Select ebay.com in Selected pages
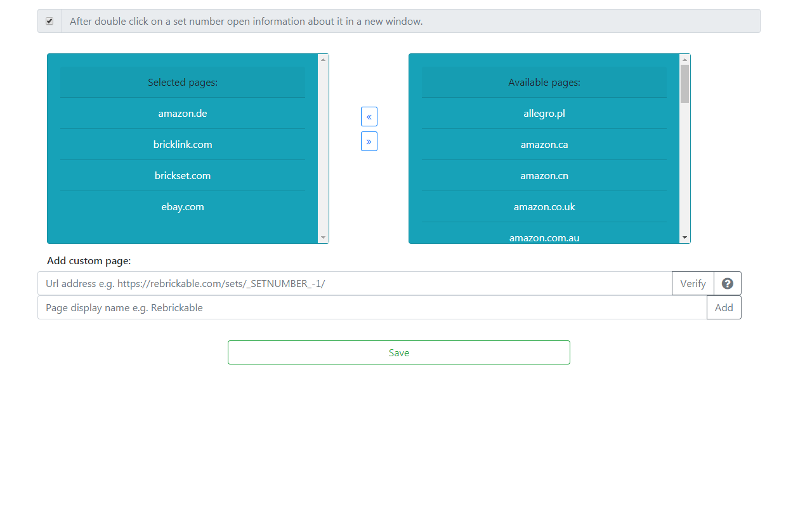This screenshot has height=508, width=812. coord(183,207)
